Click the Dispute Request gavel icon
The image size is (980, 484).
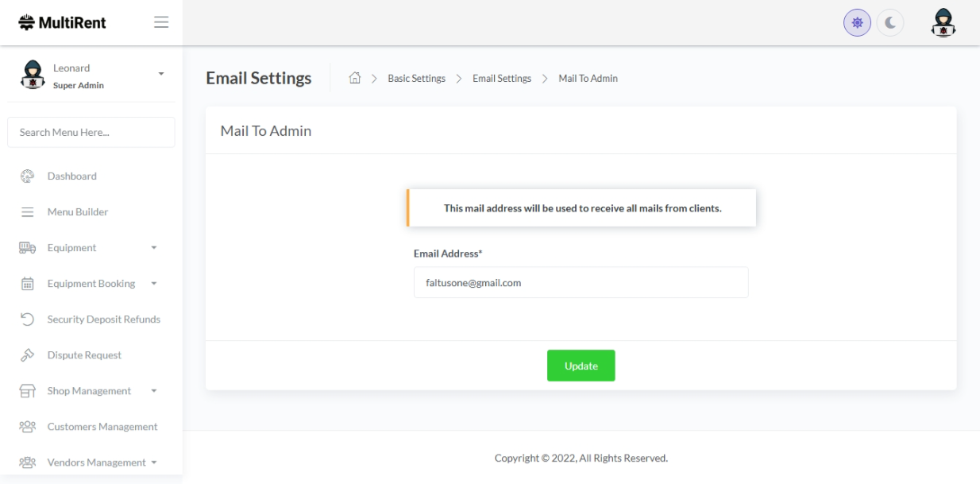(x=27, y=355)
